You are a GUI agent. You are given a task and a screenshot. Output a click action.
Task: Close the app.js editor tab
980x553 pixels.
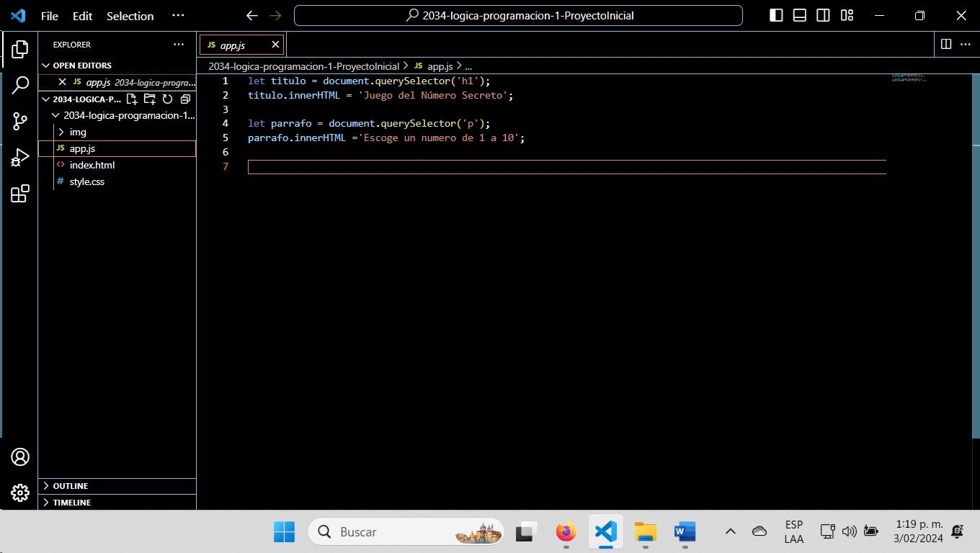[x=275, y=45]
